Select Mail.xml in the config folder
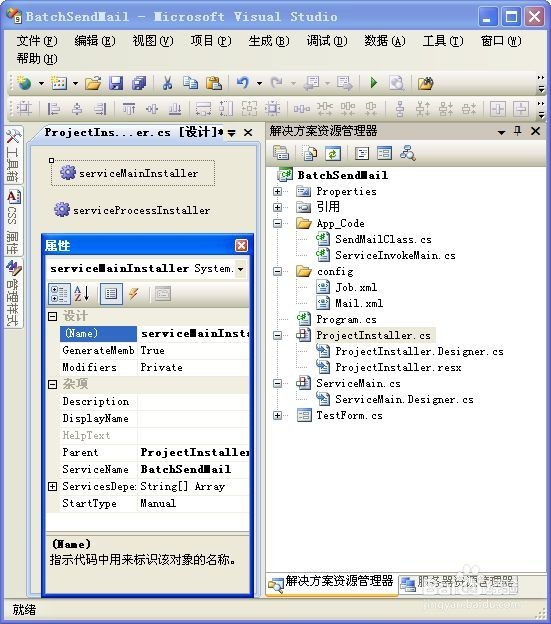 (x=359, y=303)
